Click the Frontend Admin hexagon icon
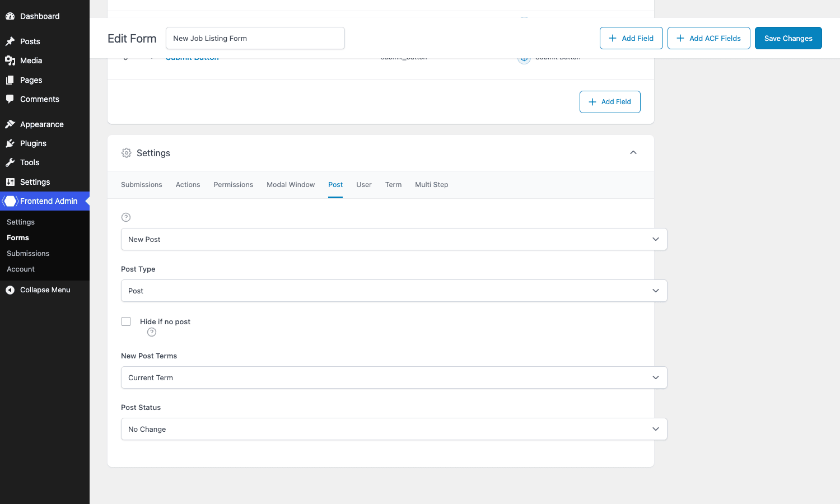 (10, 201)
